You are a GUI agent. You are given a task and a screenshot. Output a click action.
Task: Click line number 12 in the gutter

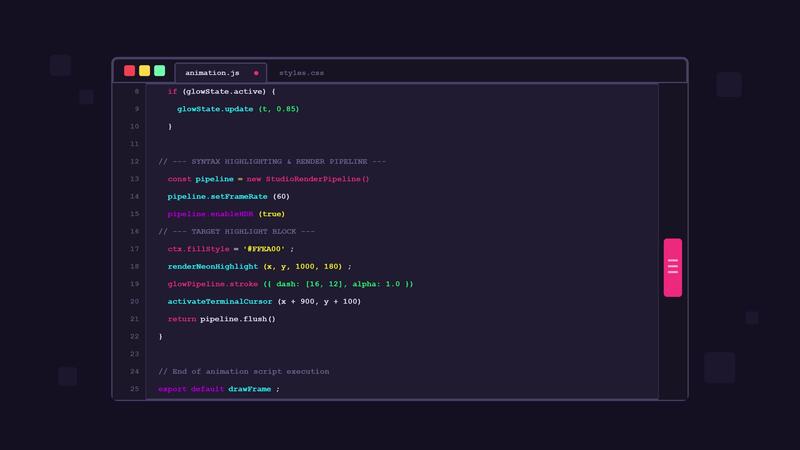click(x=134, y=161)
